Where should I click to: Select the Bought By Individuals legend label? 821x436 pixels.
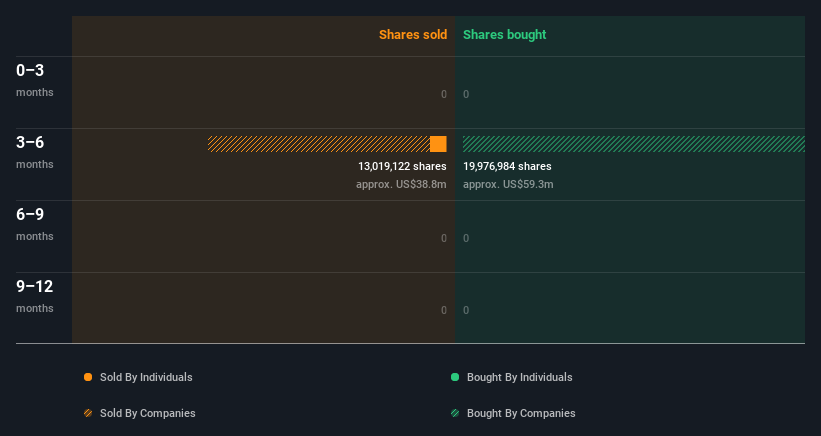(519, 377)
